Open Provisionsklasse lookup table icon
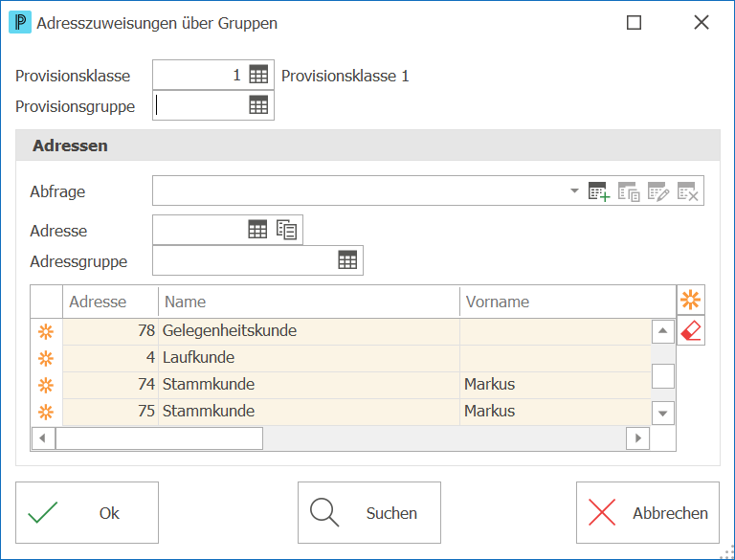Viewport: 735px width, 560px height. point(258,75)
